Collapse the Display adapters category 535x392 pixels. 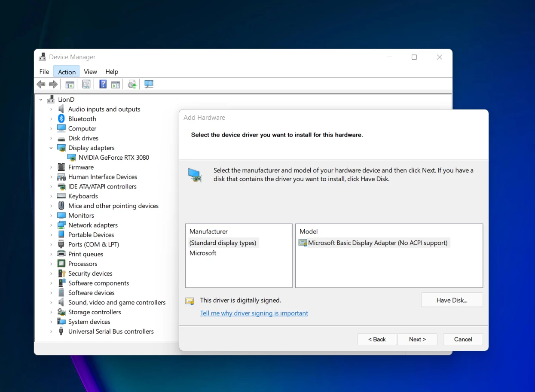51,148
